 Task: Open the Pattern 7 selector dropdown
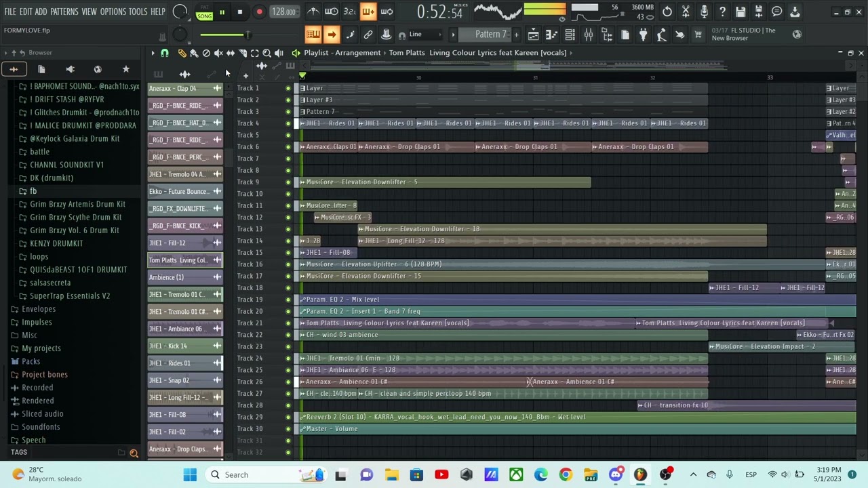point(485,35)
